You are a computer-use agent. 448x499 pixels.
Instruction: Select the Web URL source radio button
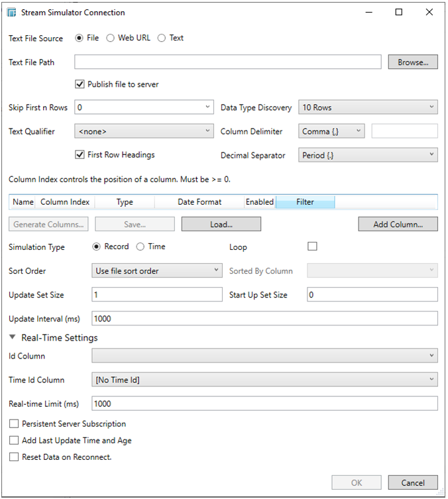coord(111,38)
